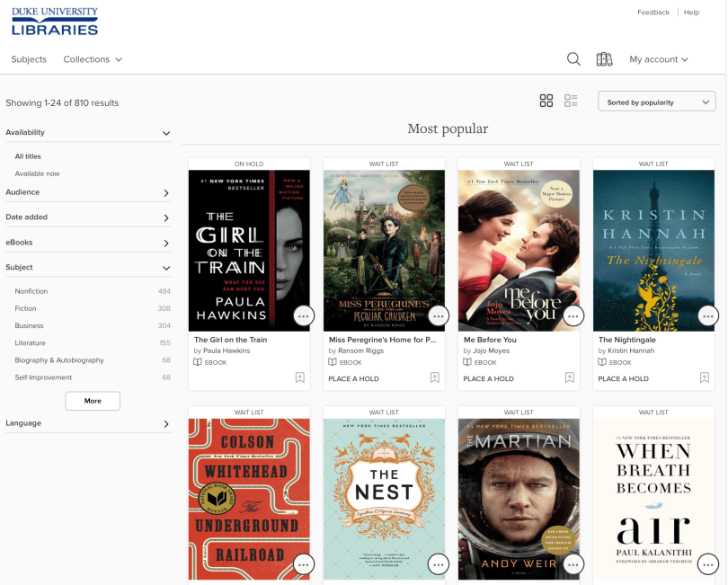728x585 pixels.
Task: Click the More subjects button
Action: 93,401
